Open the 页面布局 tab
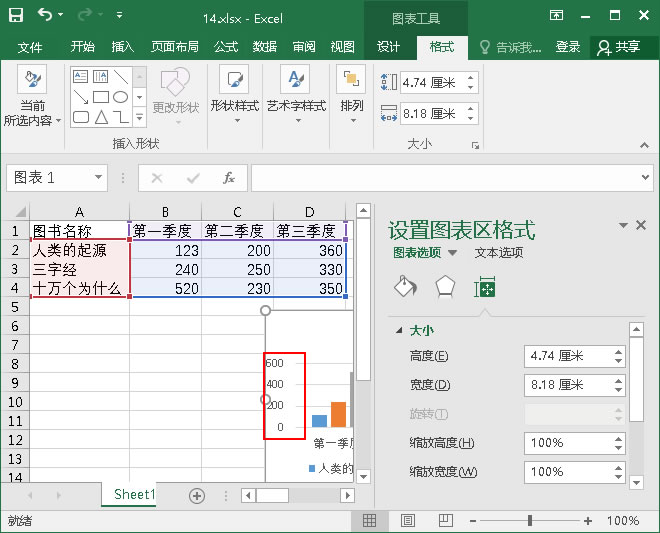The image size is (660, 533). click(x=175, y=47)
